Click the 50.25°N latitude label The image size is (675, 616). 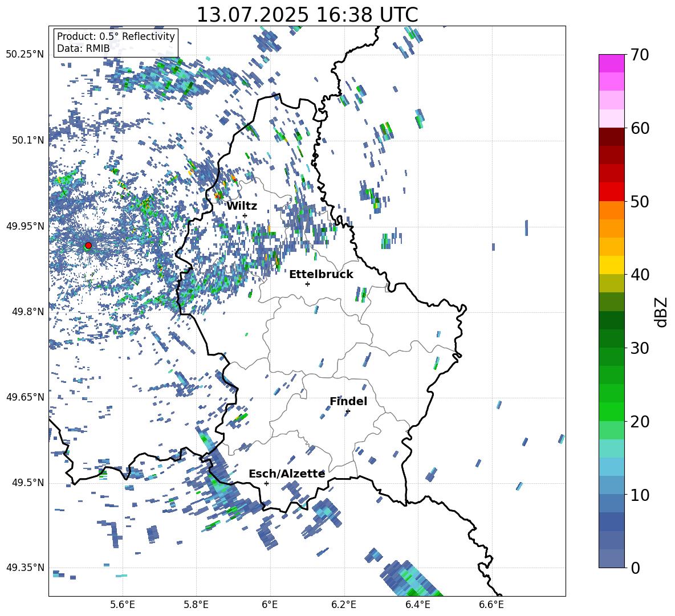click(x=26, y=55)
